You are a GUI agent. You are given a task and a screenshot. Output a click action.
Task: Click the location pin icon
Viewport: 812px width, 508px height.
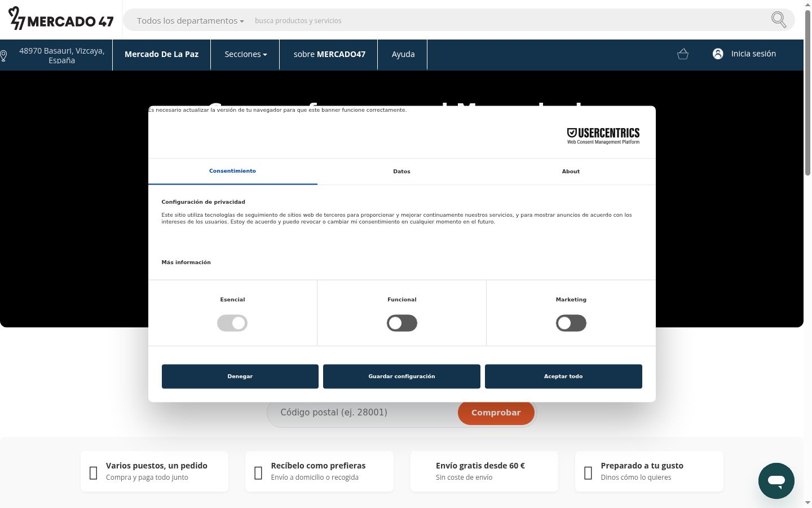[x=4, y=55]
